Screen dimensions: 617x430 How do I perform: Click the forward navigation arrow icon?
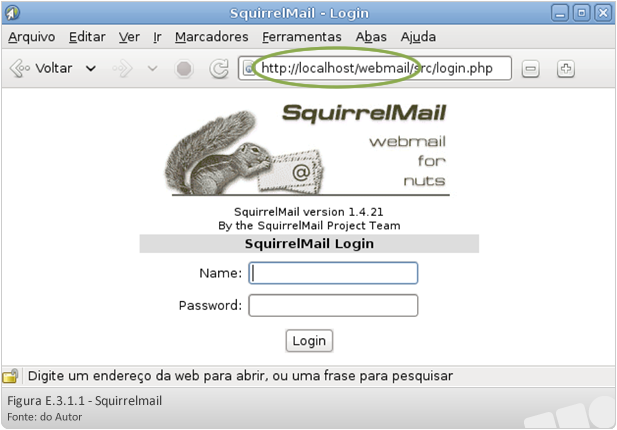pyautogui.click(x=122, y=68)
